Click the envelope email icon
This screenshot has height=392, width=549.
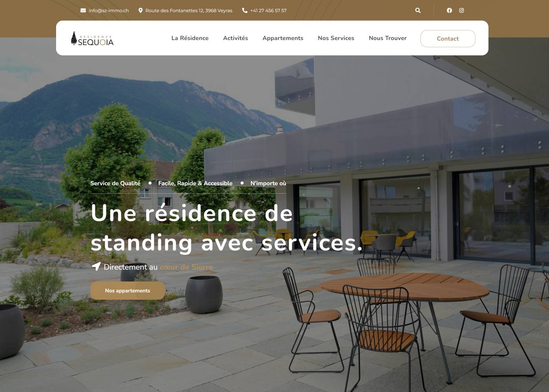point(83,11)
